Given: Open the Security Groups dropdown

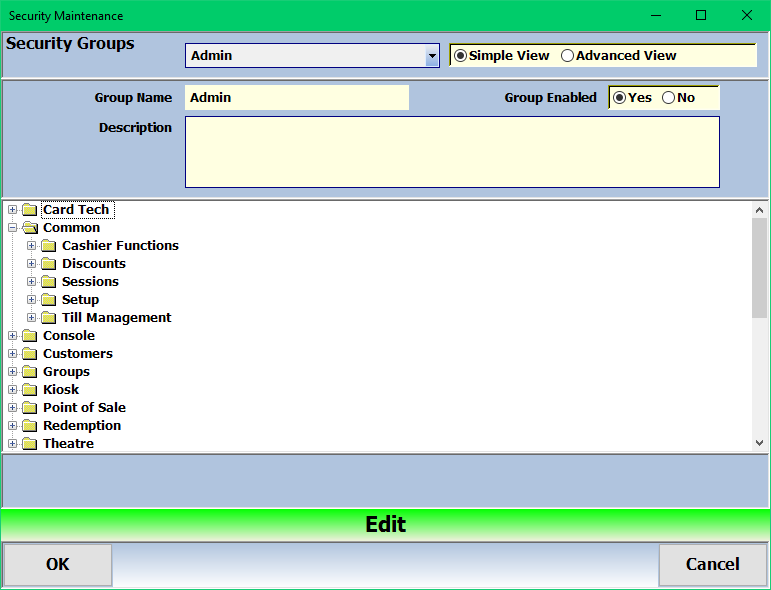Looking at the screenshot, I should (432, 56).
